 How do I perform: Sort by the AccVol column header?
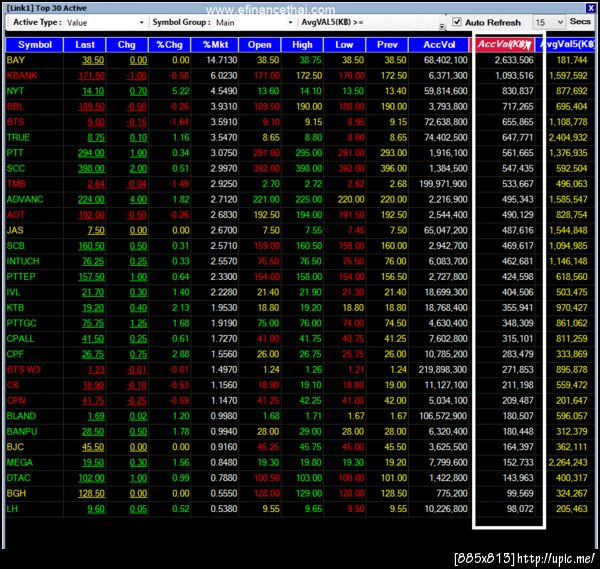click(x=439, y=45)
